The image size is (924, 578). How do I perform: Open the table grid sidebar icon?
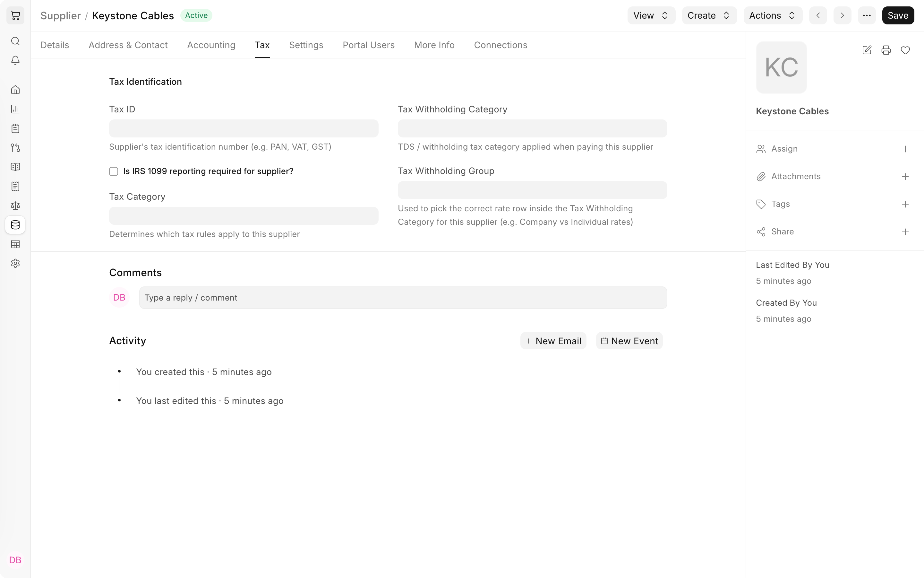click(15, 244)
